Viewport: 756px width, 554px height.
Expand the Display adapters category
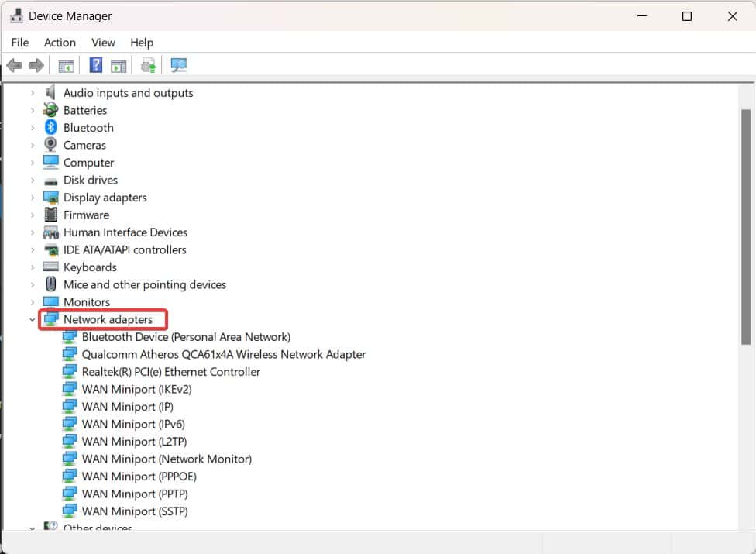pyautogui.click(x=33, y=198)
